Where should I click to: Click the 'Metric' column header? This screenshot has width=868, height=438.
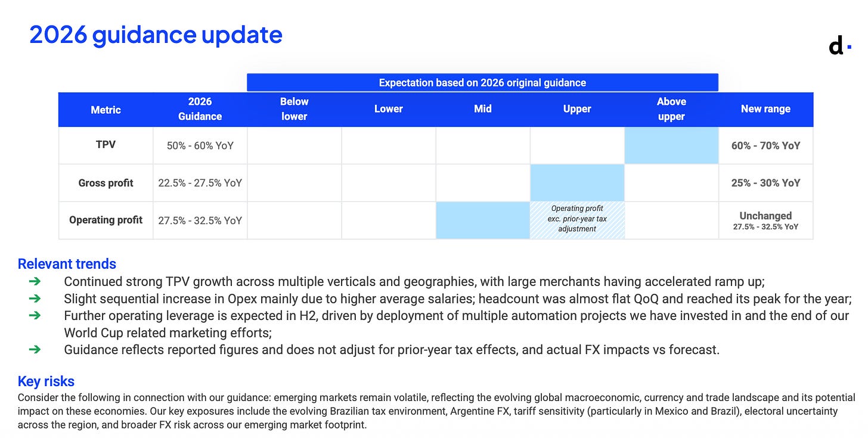tap(106, 110)
